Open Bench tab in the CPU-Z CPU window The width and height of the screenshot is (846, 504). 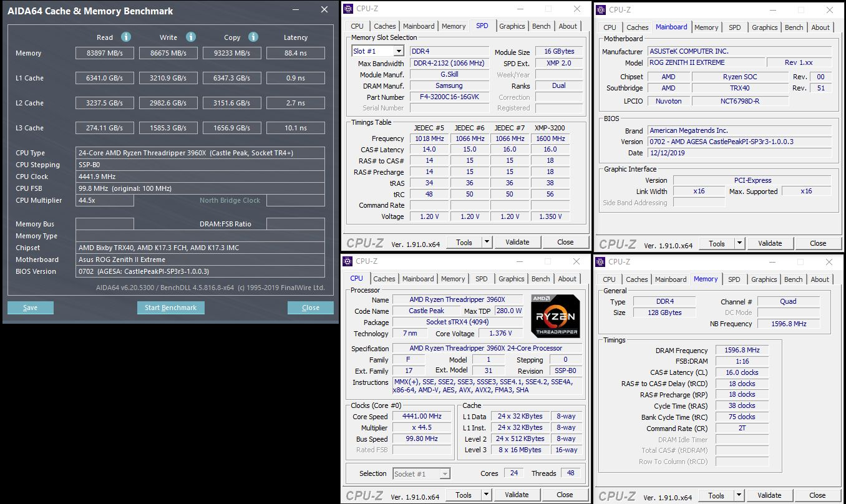541,279
